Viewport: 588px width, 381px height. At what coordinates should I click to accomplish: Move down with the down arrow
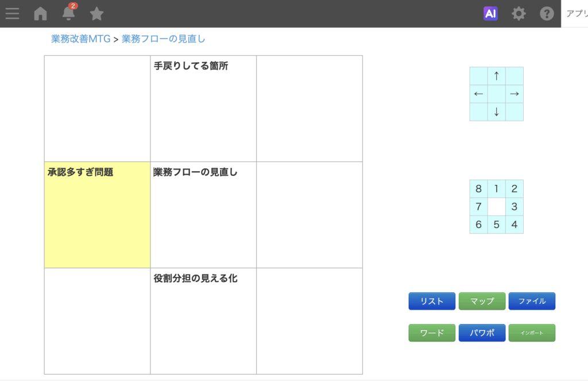tap(496, 111)
